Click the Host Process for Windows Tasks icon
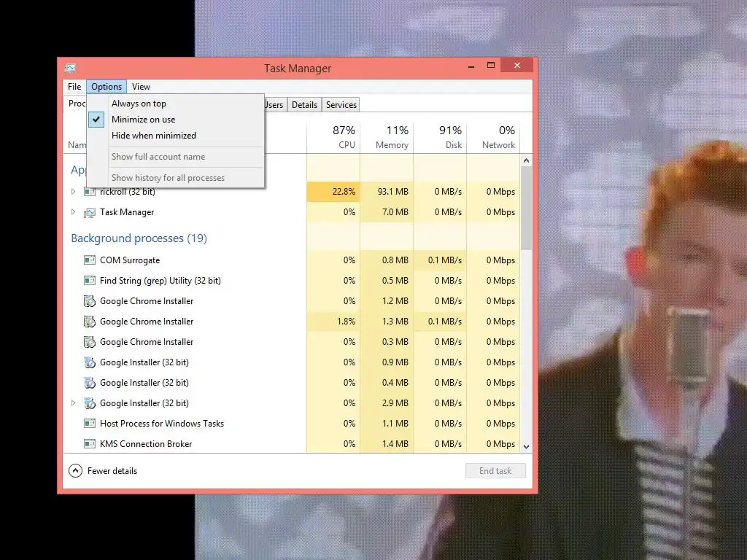Screen dimensions: 747x560 coord(90,424)
